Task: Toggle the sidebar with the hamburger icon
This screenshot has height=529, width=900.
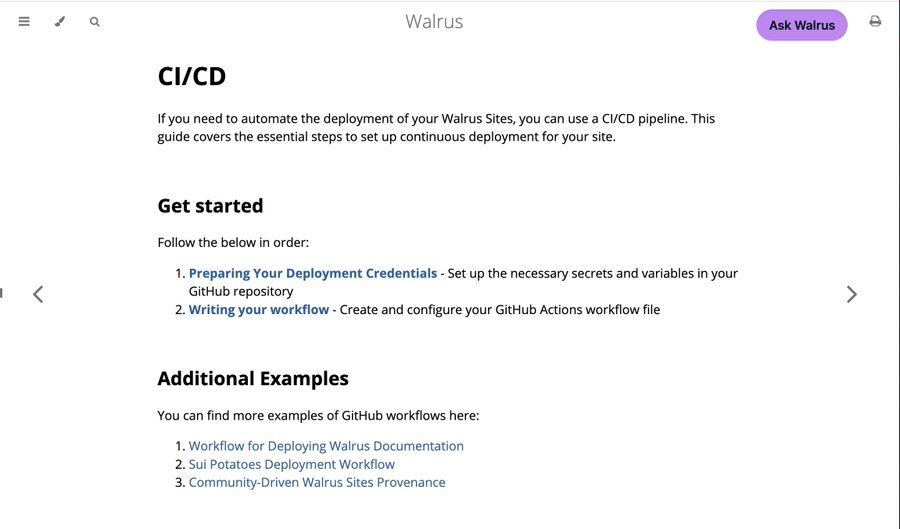Action: [24, 22]
